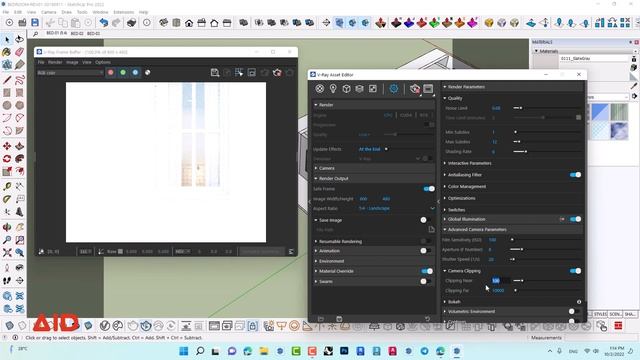Viewport: 640px width, 360px height.
Task: Click the file path browse icon under Save Image
Action: tap(431, 229)
